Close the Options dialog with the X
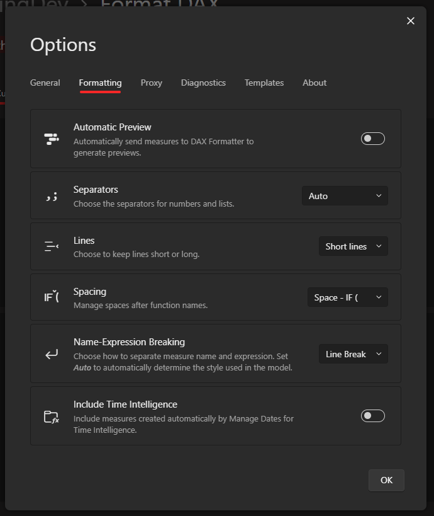This screenshot has width=434, height=516. [411, 21]
